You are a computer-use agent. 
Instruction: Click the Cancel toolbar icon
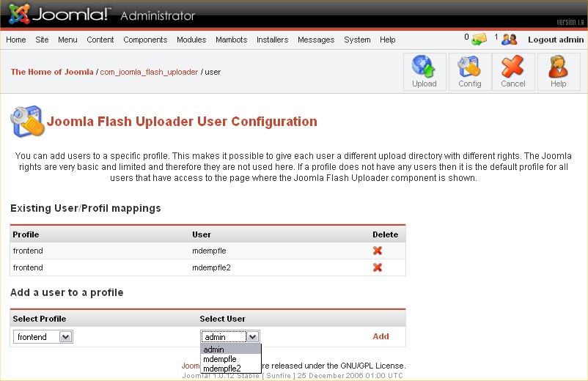coord(513,72)
